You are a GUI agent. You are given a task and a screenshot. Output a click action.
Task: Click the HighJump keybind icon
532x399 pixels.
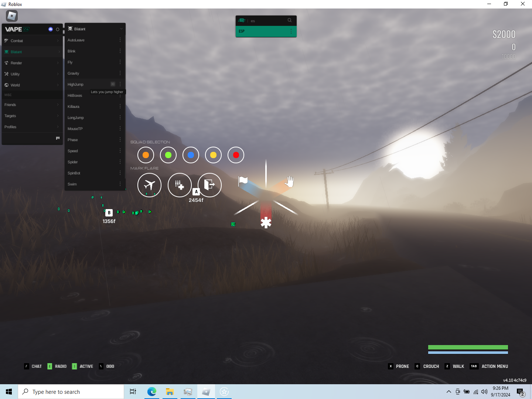113,84
